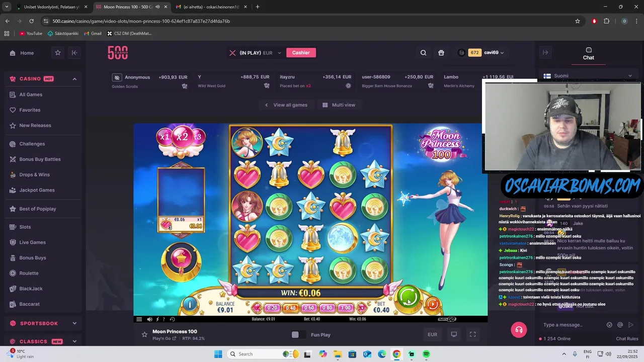Open All Games
Screen dimensions: 644x362
click(x=31, y=95)
